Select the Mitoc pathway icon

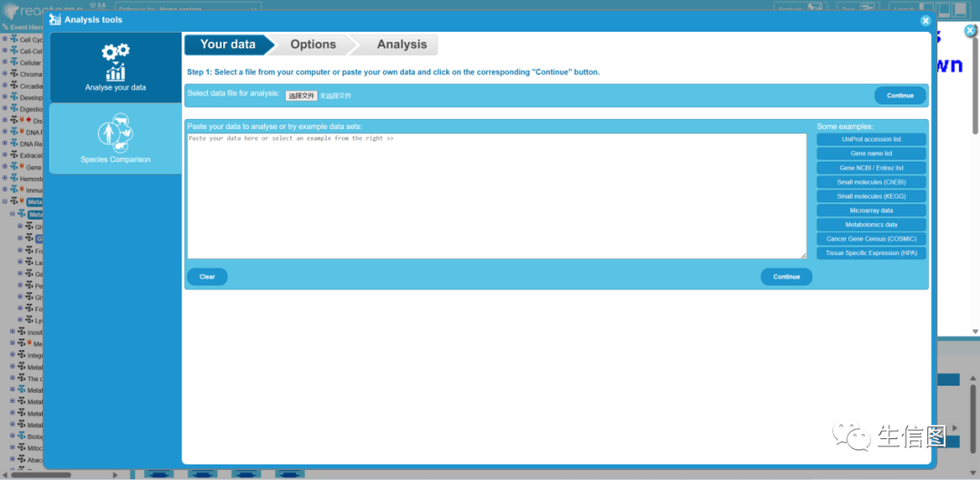(x=21, y=447)
